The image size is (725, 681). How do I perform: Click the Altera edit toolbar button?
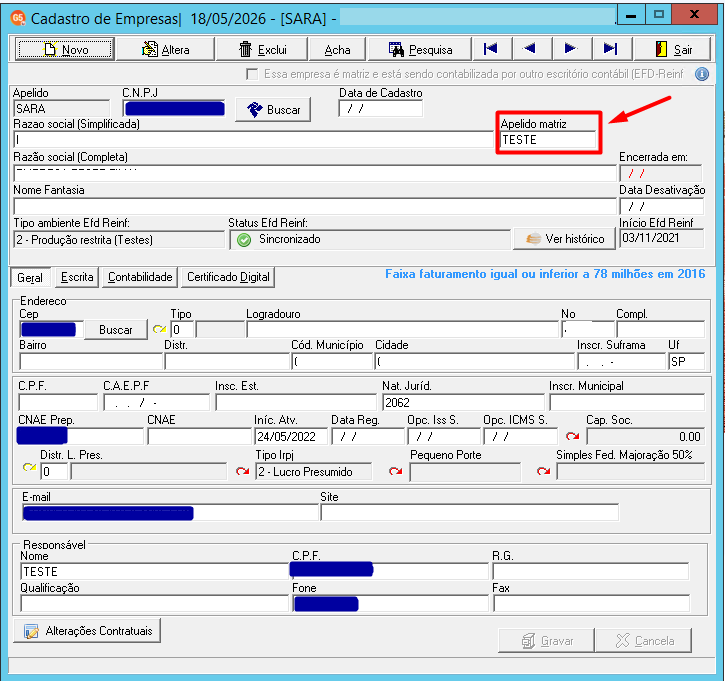[166, 49]
